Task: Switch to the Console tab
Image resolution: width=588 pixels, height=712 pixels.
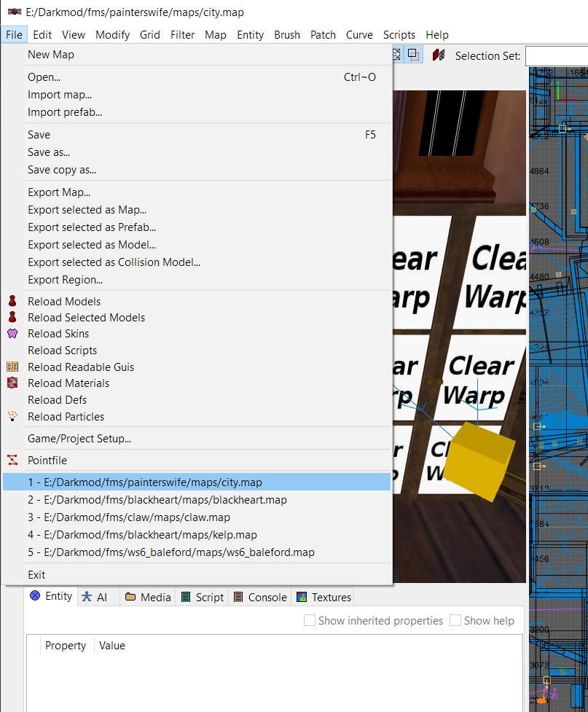Action: pos(259,597)
